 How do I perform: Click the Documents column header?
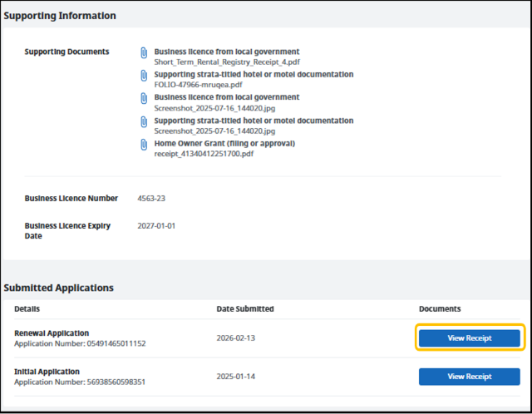pos(440,308)
